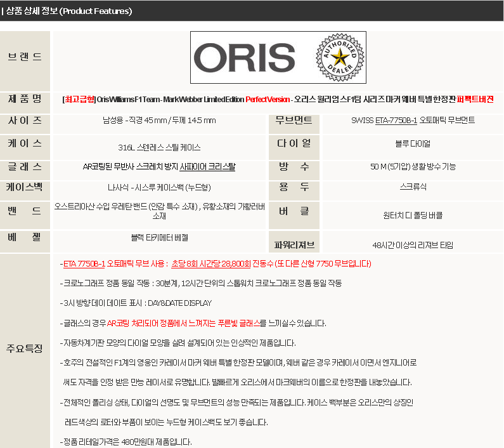Image resolution: width=504 pixels, height=448 pixels.
Task: Click the '스크류식' crown value
Action: [x=413, y=187]
